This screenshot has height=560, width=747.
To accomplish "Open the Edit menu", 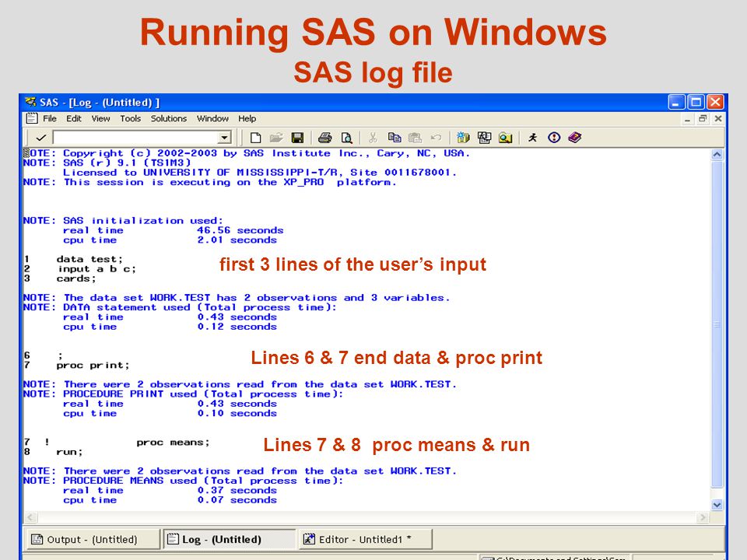I will 73,118.
